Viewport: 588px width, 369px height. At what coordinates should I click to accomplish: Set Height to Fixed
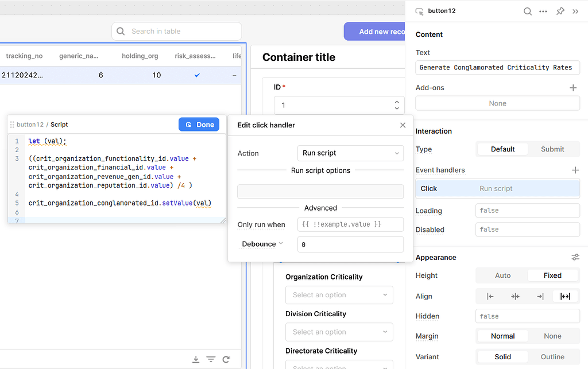(552, 275)
